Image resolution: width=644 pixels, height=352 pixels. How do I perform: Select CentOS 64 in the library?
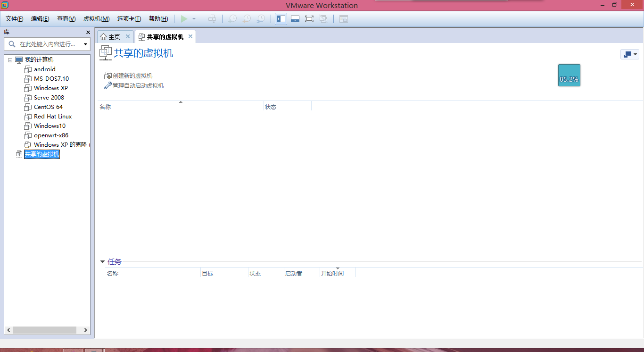[48, 107]
